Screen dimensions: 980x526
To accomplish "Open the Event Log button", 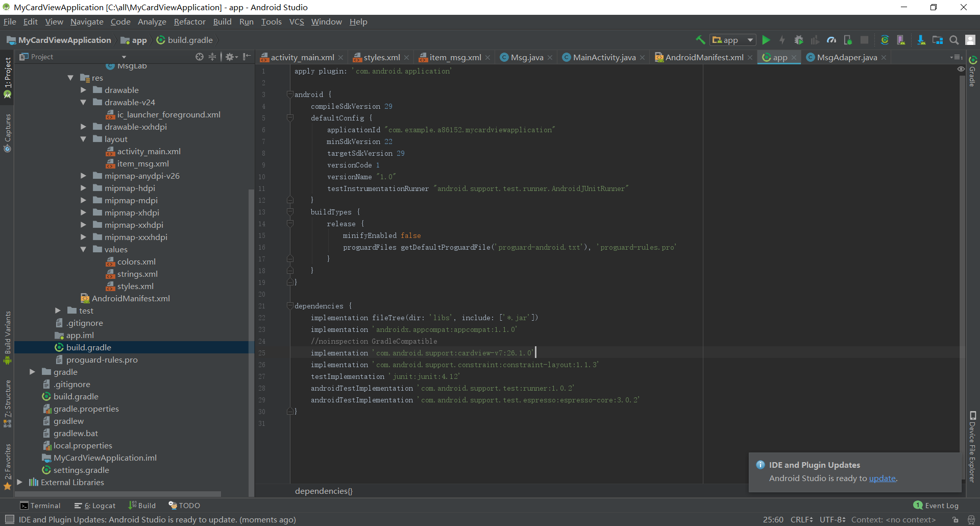I will pos(936,506).
